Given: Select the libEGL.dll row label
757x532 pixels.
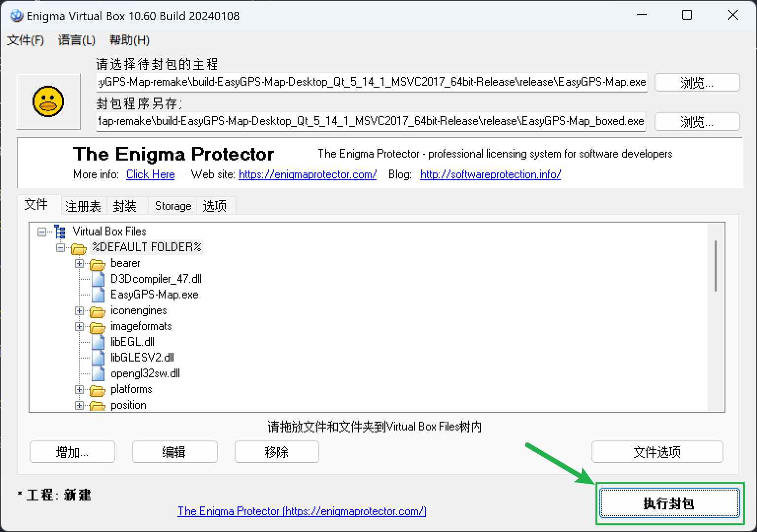Looking at the screenshot, I should tap(133, 342).
